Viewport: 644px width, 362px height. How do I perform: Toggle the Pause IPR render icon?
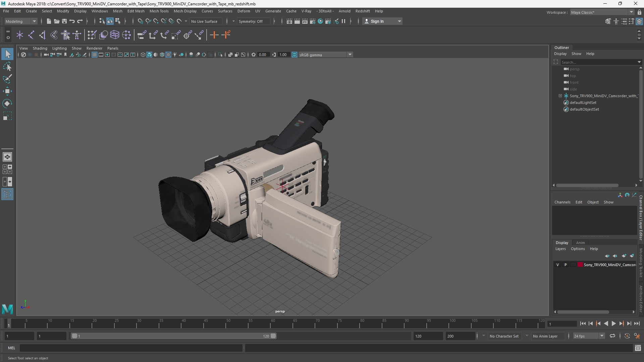pos(343,21)
